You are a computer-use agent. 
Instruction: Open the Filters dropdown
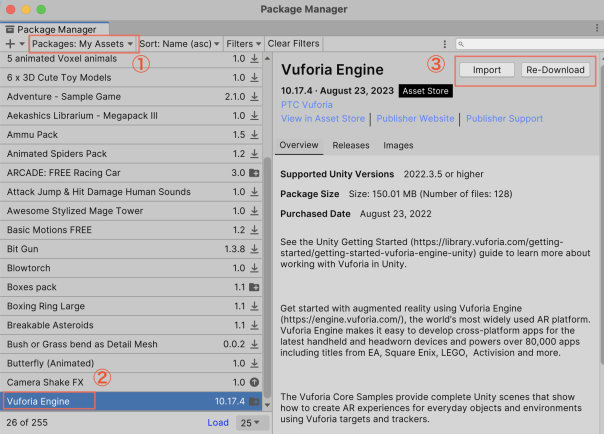(243, 44)
